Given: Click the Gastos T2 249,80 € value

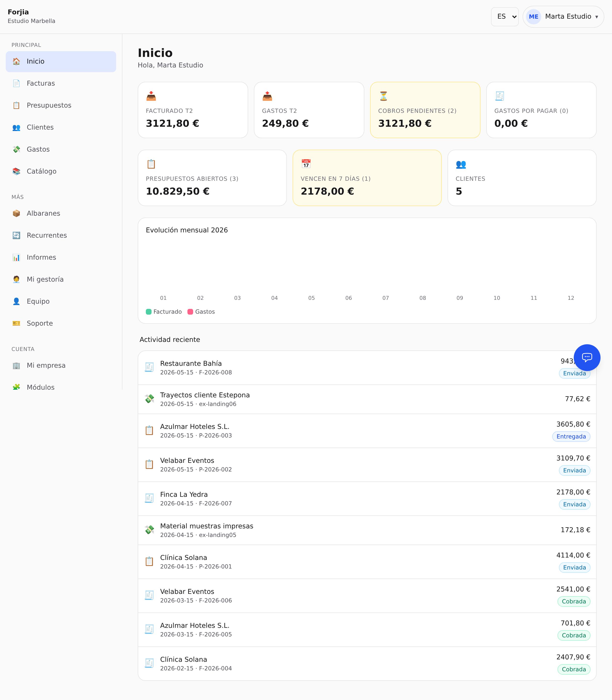Looking at the screenshot, I should 285,123.
